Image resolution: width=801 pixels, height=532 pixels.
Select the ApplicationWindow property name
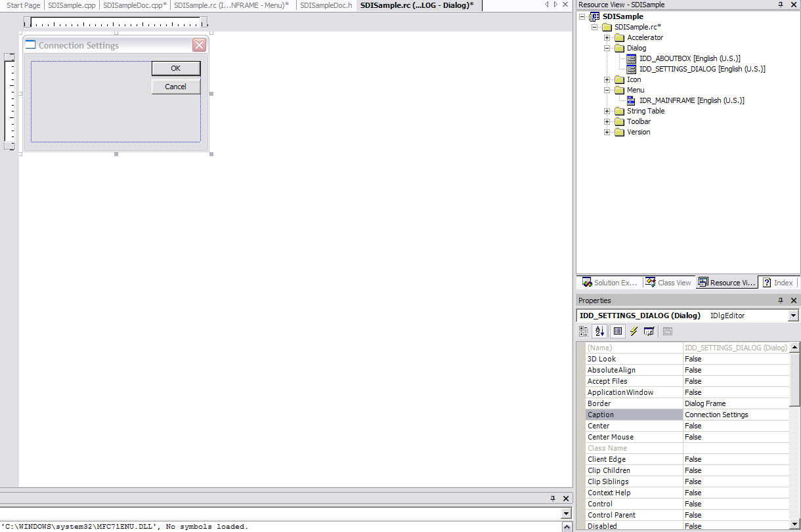[634, 392]
